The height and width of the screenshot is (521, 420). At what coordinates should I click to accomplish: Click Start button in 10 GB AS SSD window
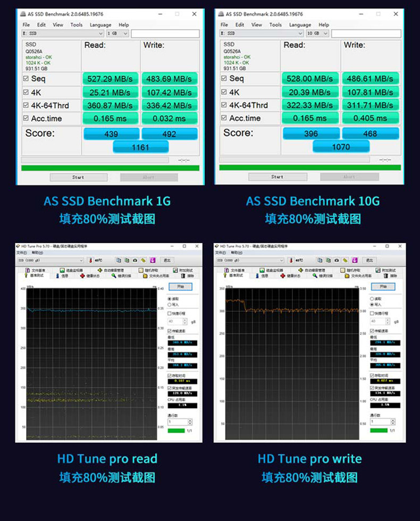tap(278, 177)
